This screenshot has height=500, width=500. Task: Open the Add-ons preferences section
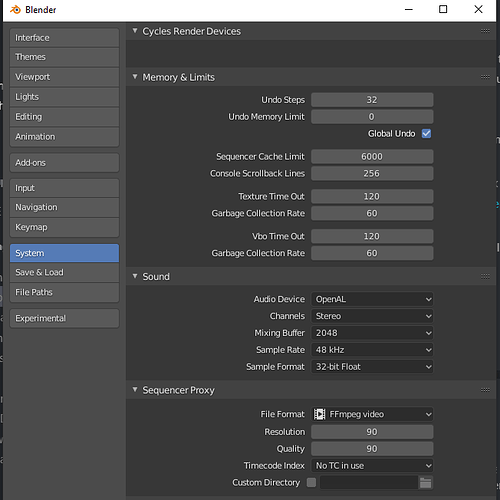click(x=64, y=163)
